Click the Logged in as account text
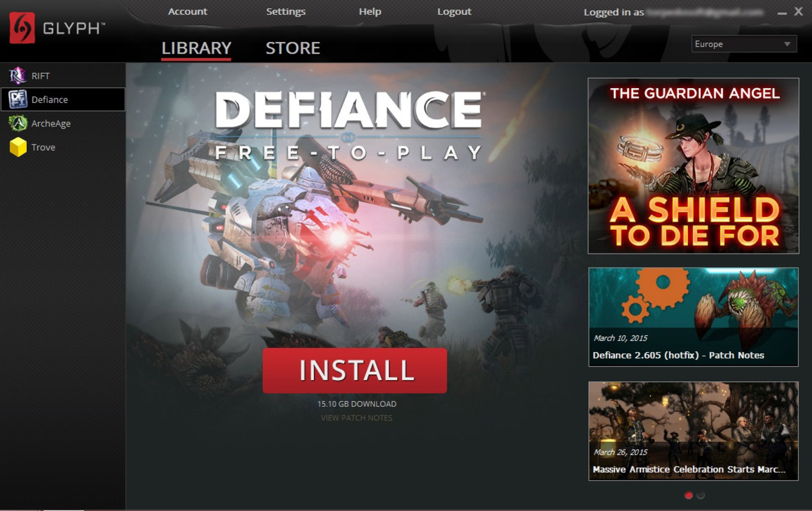This screenshot has height=511, width=812. tap(674, 12)
